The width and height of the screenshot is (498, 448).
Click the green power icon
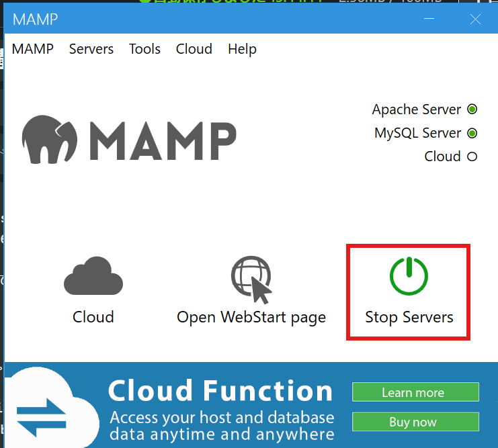coord(409,276)
